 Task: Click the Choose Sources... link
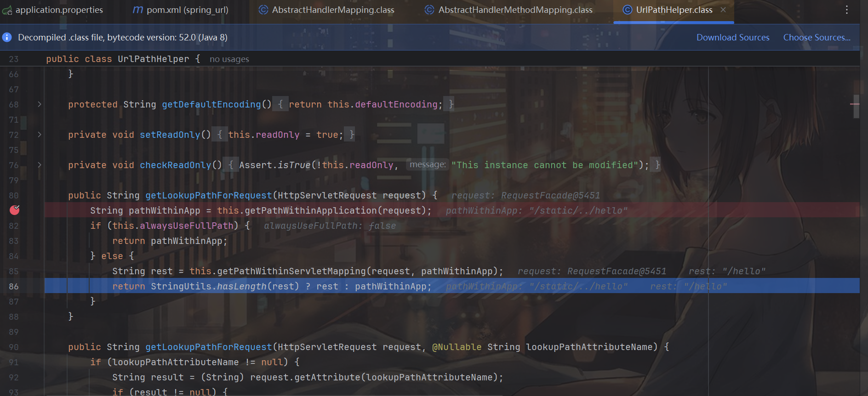(817, 37)
